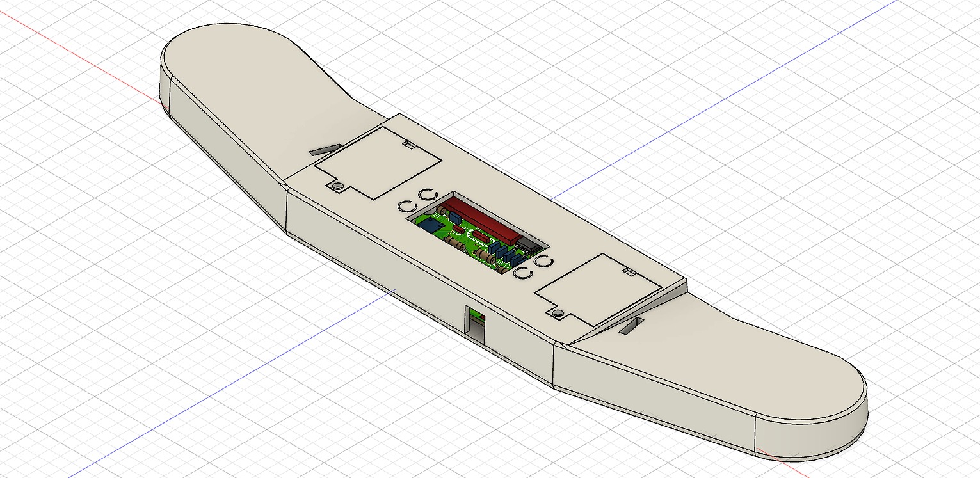Select the C-shaped cutouts left of PCB opening
Viewport: 980px width, 478px height.
[416, 200]
